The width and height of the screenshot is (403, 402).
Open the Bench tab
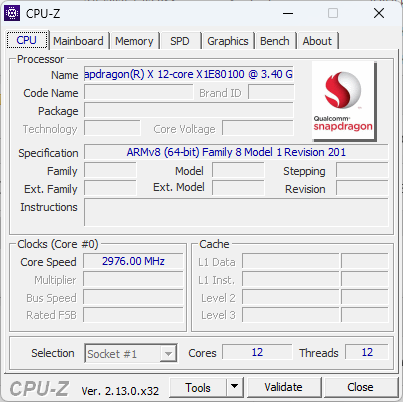275,41
